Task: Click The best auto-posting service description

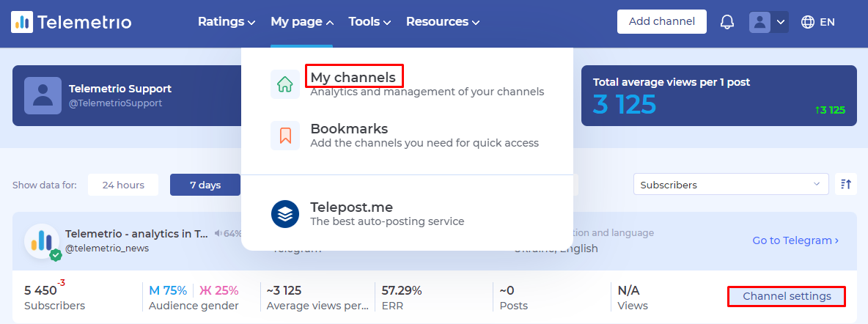Action: 387,221
